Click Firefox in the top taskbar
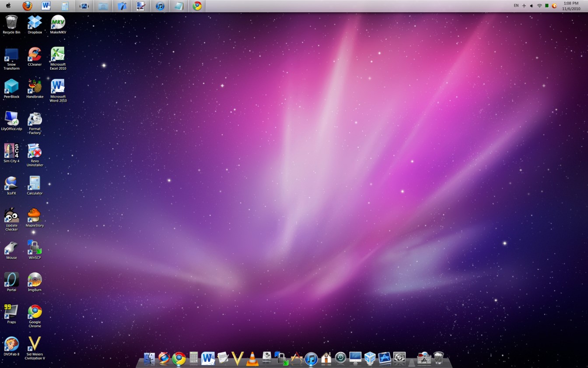Screen dimensions: 588x368 click(27, 6)
